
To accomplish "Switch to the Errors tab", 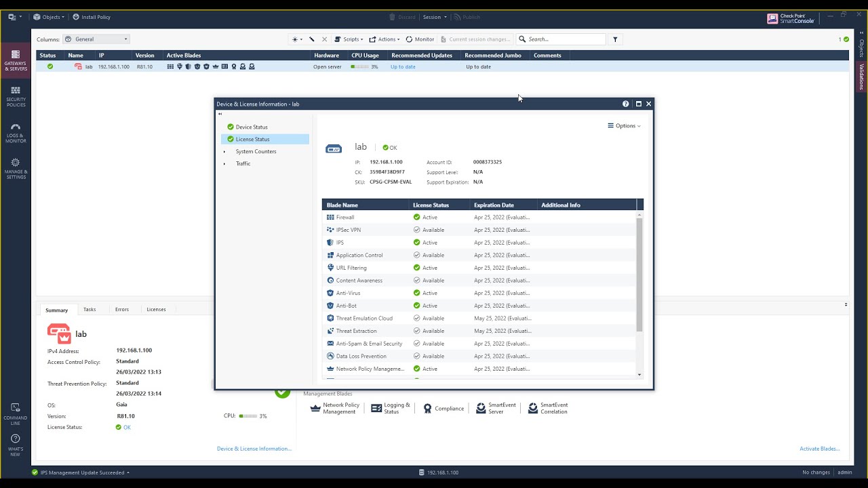I will coord(122,309).
